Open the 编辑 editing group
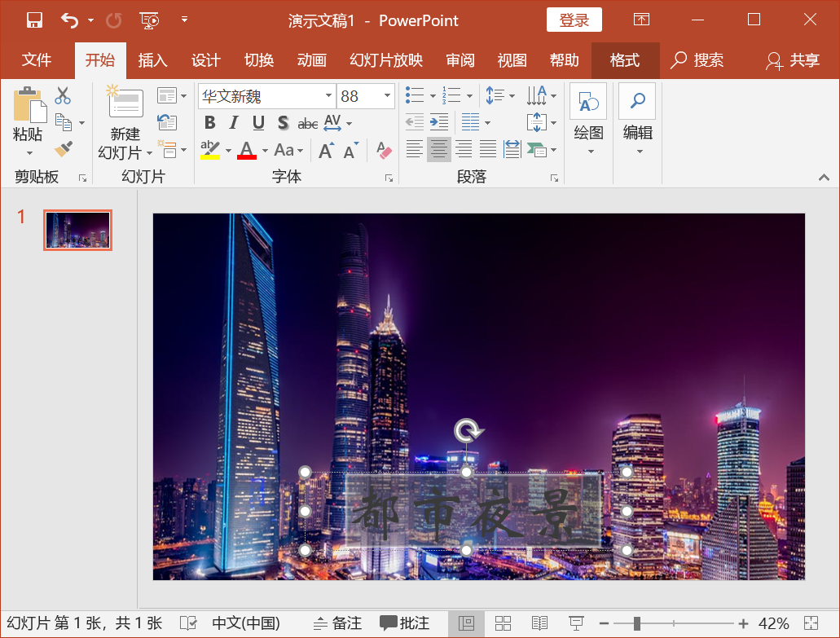This screenshot has width=840, height=638. pyautogui.click(x=637, y=119)
